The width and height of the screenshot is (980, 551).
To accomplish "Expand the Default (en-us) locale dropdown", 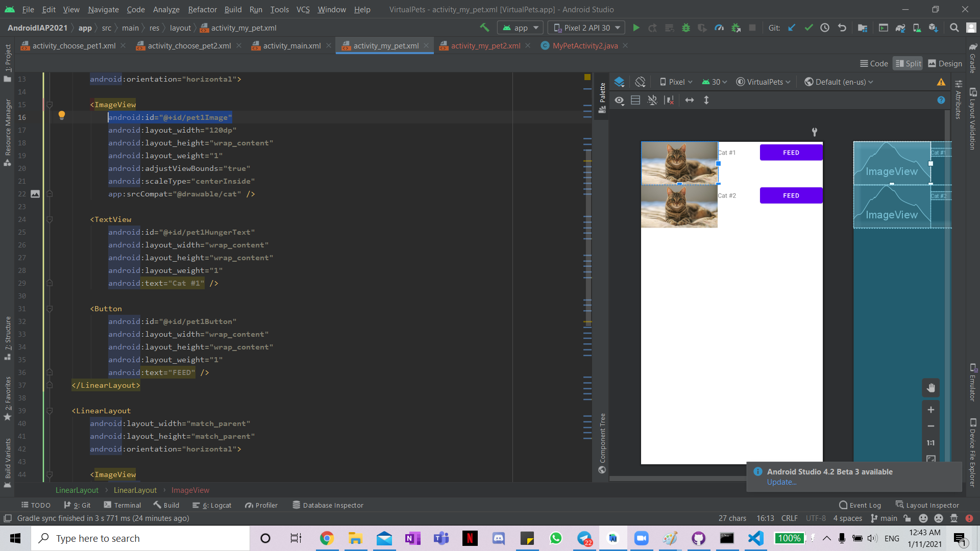I will (839, 82).
